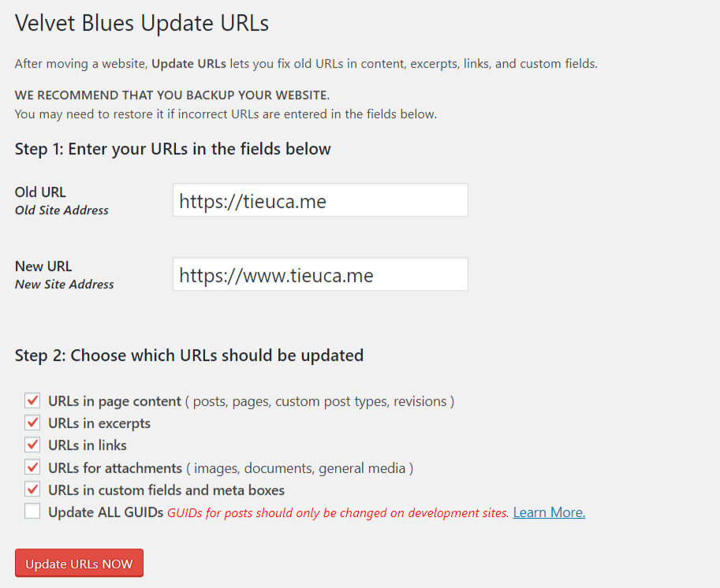Enable the Update ALL GUIDs checkbox
The height and width of the screenshot is (588, 720).
click(x=32, y=512)
